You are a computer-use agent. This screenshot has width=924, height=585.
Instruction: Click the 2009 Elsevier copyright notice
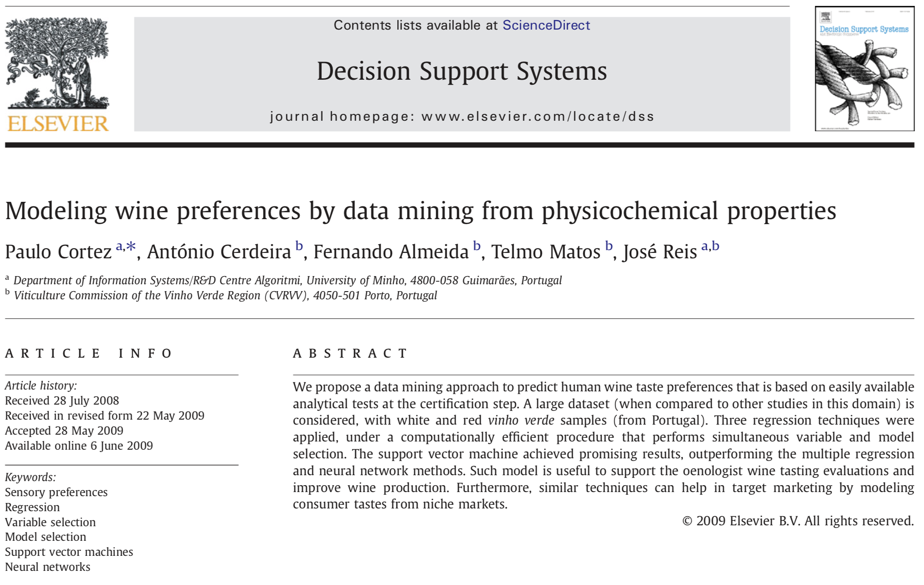797,521
